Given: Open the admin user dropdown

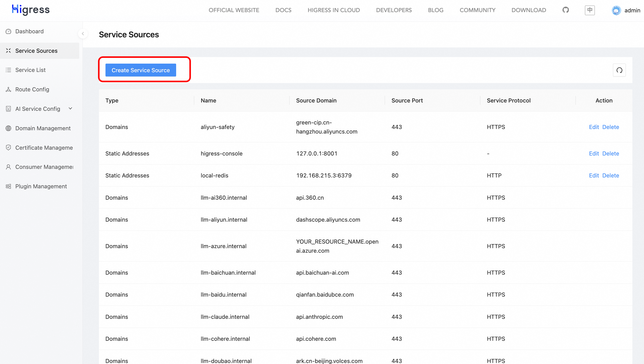Looking at the screenshot, I should pos(632,10).
